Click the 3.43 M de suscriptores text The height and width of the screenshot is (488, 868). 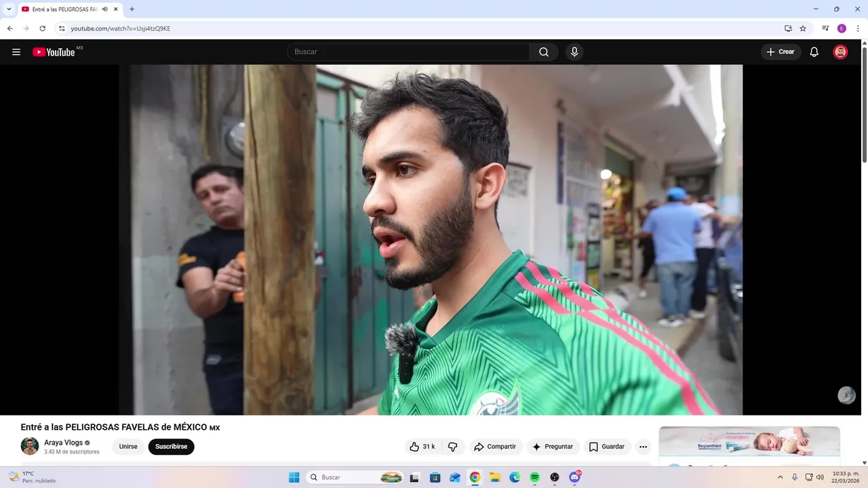click(x=72, y=451)
